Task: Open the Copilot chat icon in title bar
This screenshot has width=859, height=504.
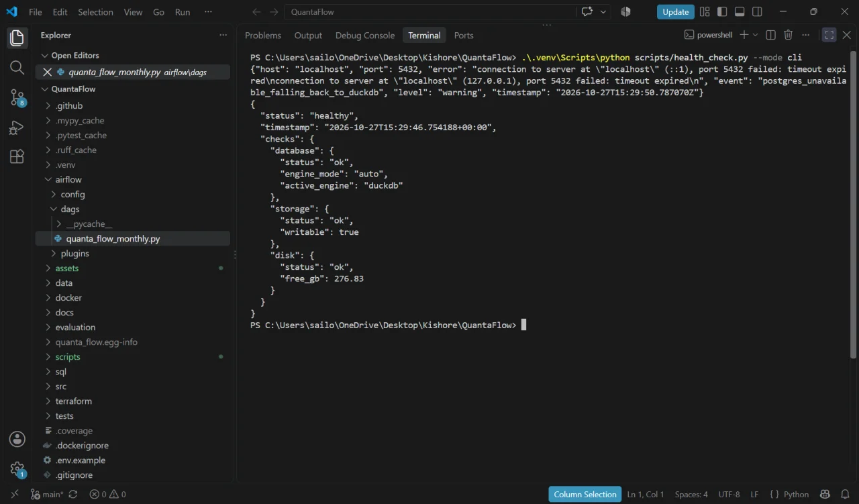Action: [587, 11]
